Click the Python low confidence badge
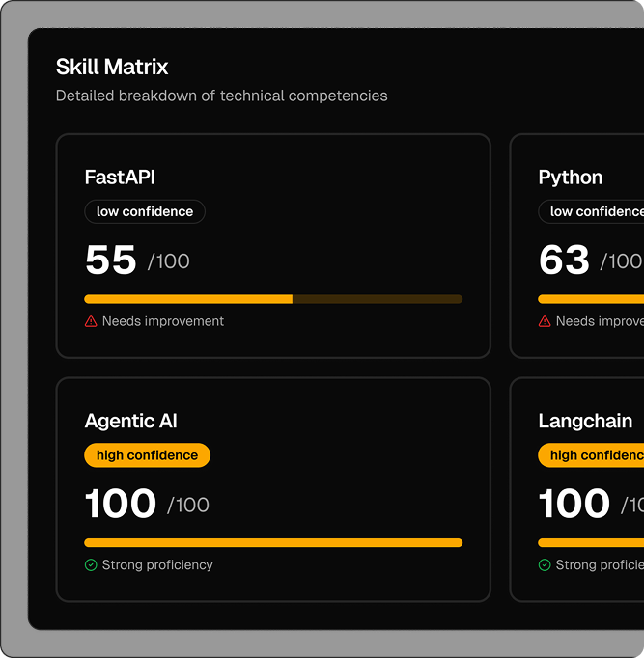 pyautogui.click(x=591, y=211)
